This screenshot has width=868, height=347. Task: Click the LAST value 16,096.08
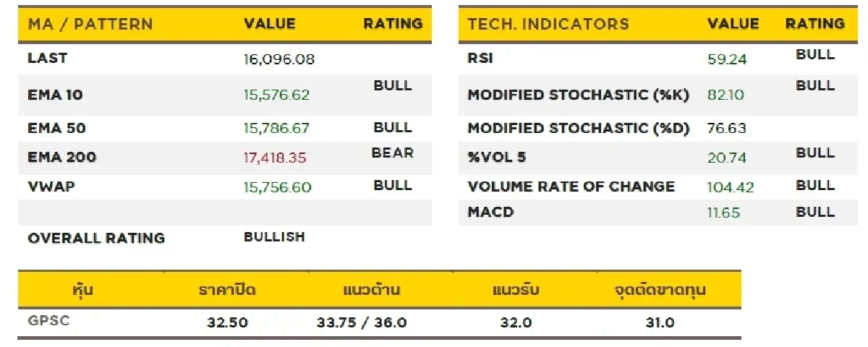point(279,59)
